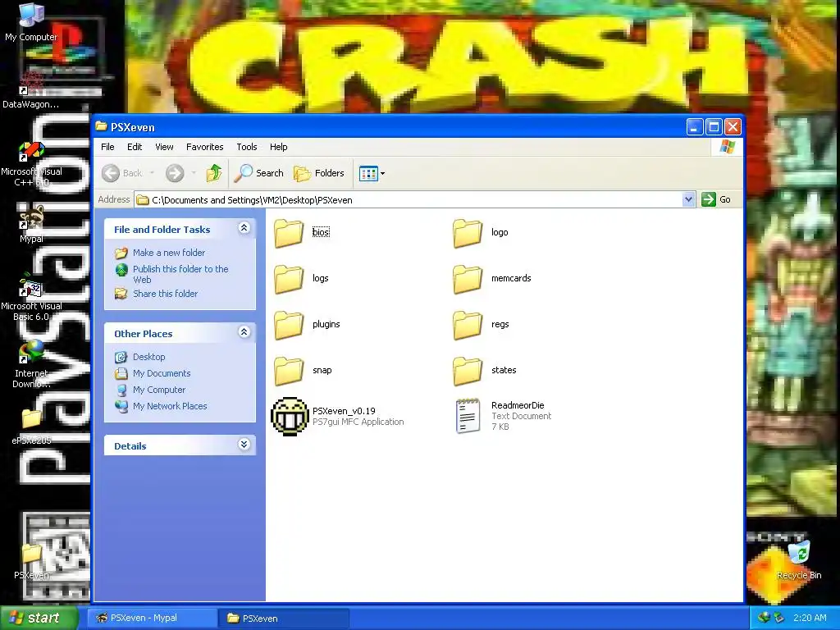Select the states folder icon
Image resolution: width=840 pixels, height=630 pixels.
(468, 372)
